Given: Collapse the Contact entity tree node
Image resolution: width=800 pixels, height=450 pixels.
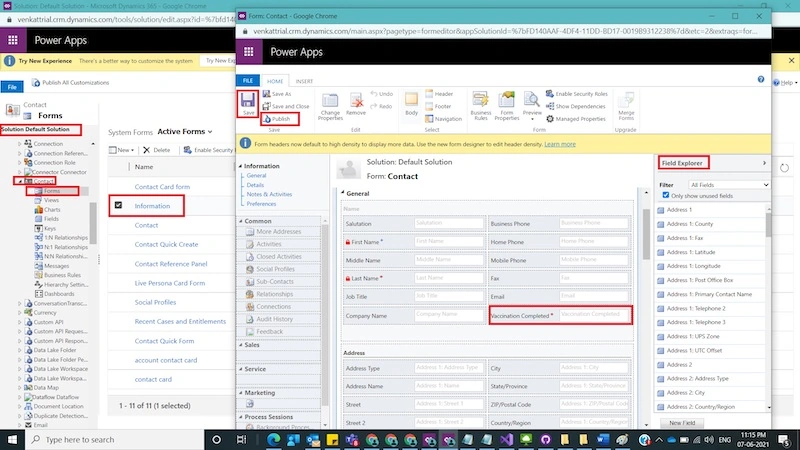Looking at the screenshot, I should [20, 181].
